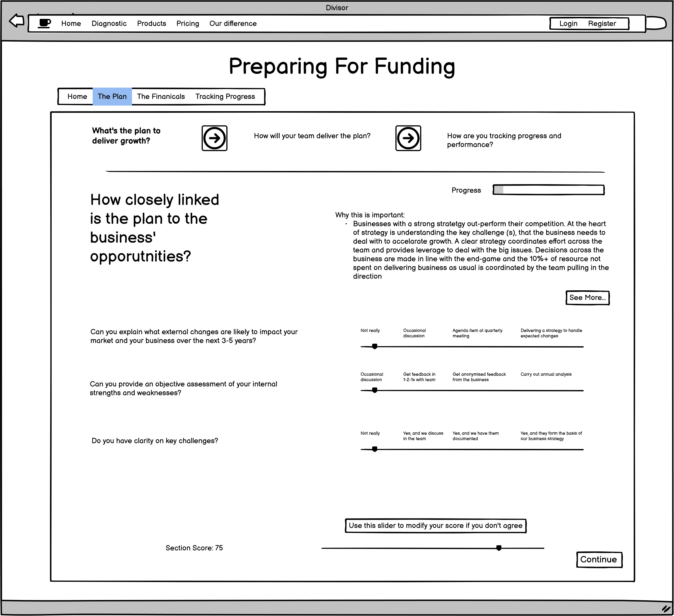Click the Home tab link
Viewport: 674px width, 616px height.
[x=77, y=96]
